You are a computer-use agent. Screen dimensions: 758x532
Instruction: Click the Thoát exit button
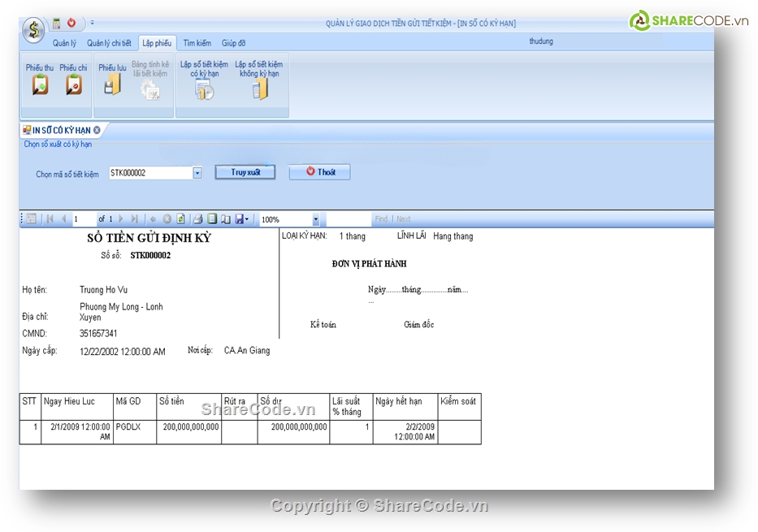click(x=319, y=172)
